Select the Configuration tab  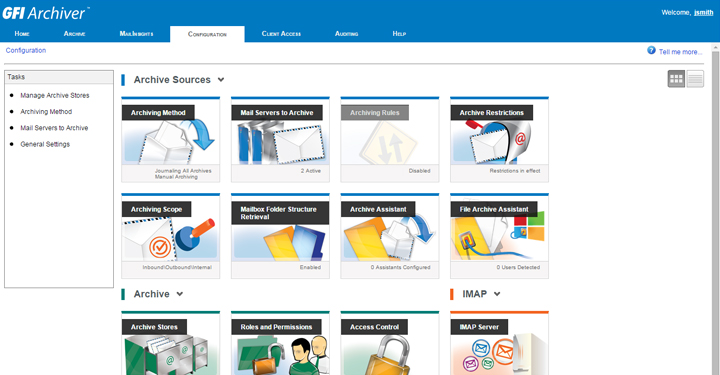click(207, 34)
